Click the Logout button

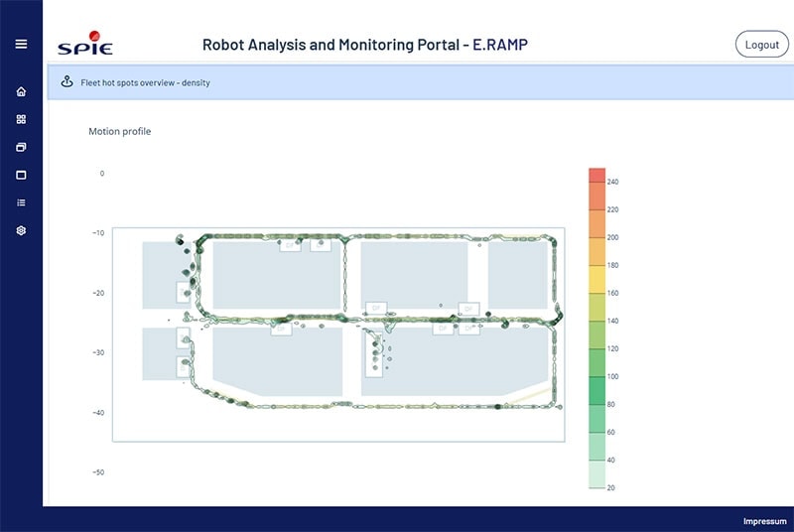[761, 45]
